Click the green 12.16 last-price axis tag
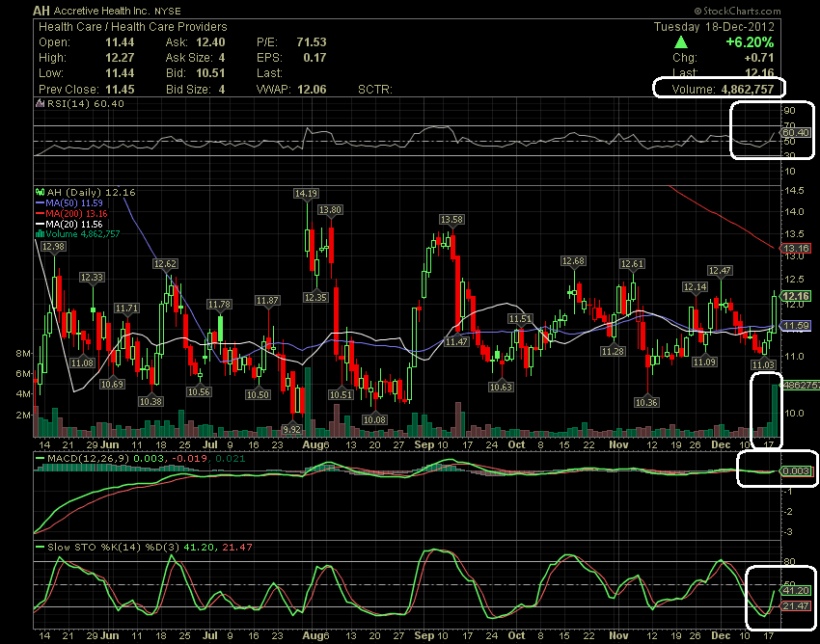Screen dimensions: 820x644 point(796,296)
